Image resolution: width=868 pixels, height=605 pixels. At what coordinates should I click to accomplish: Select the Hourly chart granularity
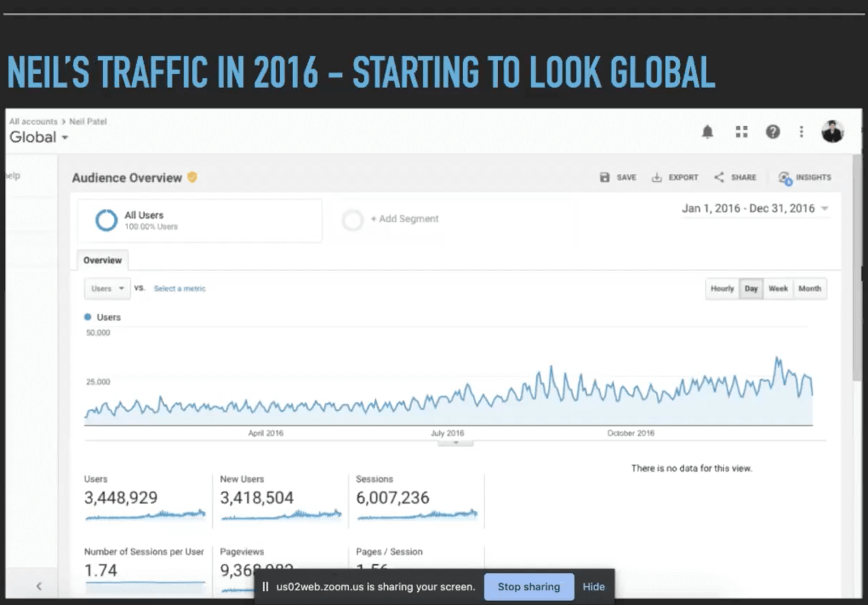click(722, 288)
